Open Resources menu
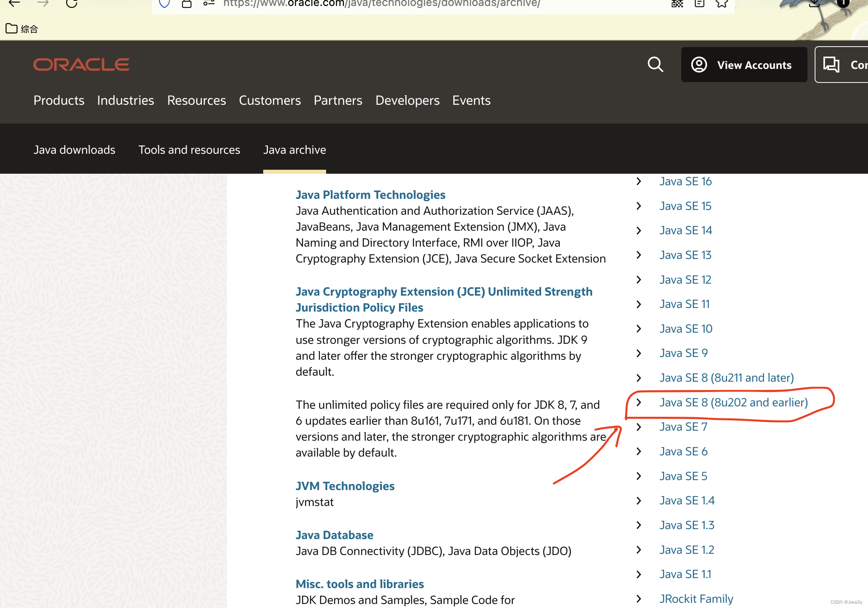 coord(197,100)
